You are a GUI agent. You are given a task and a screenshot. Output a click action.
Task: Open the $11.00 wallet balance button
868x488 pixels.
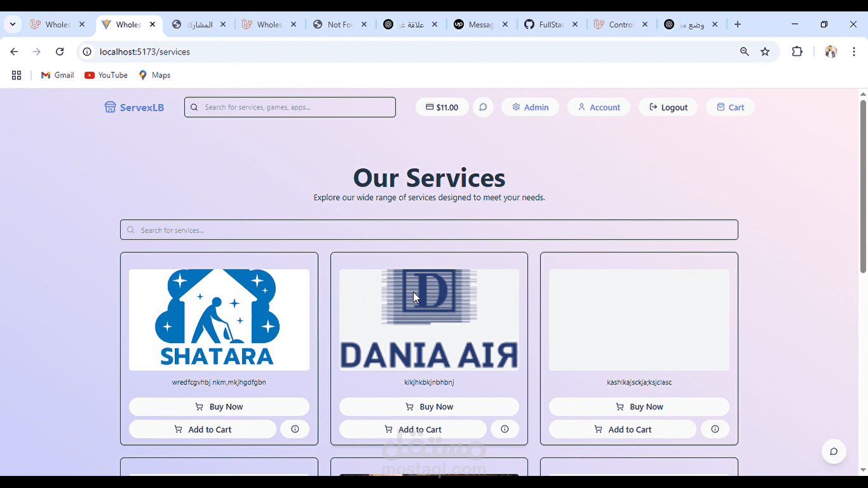click(442, 107)
